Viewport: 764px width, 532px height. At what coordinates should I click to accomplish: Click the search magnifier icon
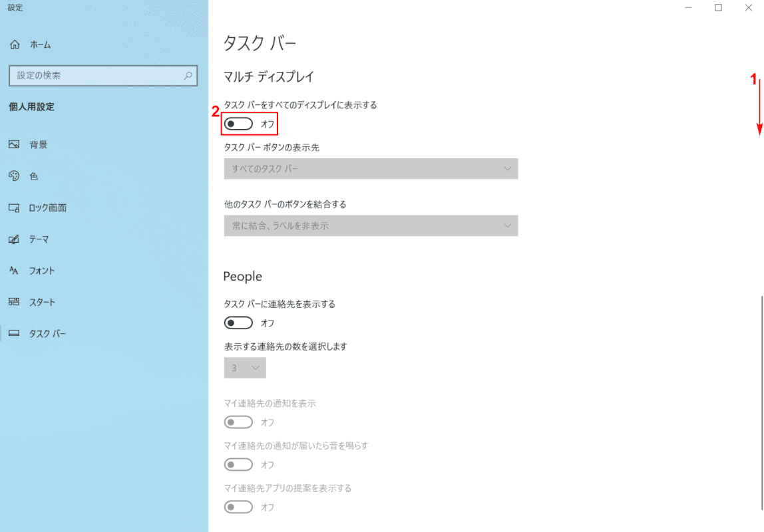pos(188,75)
